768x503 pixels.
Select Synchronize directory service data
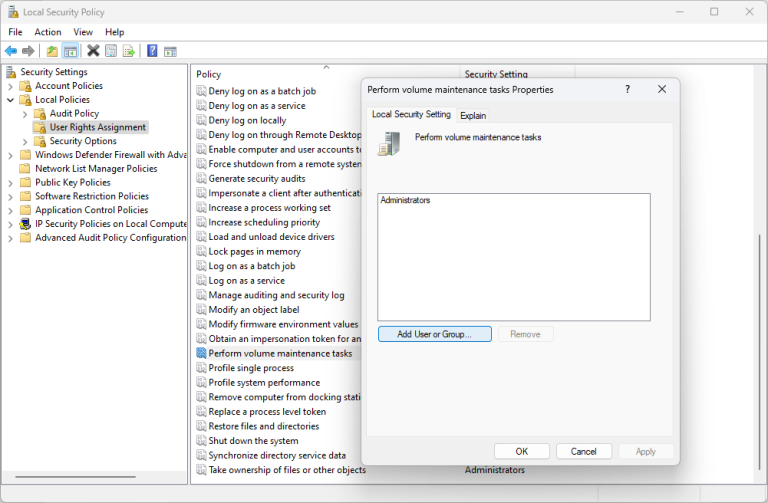pyautogui.click(x=277, y=455)
